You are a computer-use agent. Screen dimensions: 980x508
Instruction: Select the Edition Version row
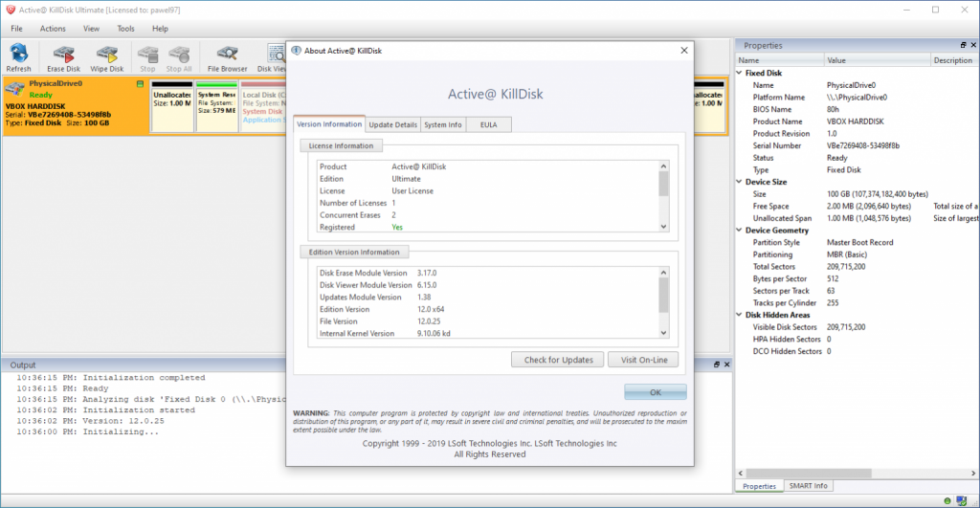pos(488,309)
